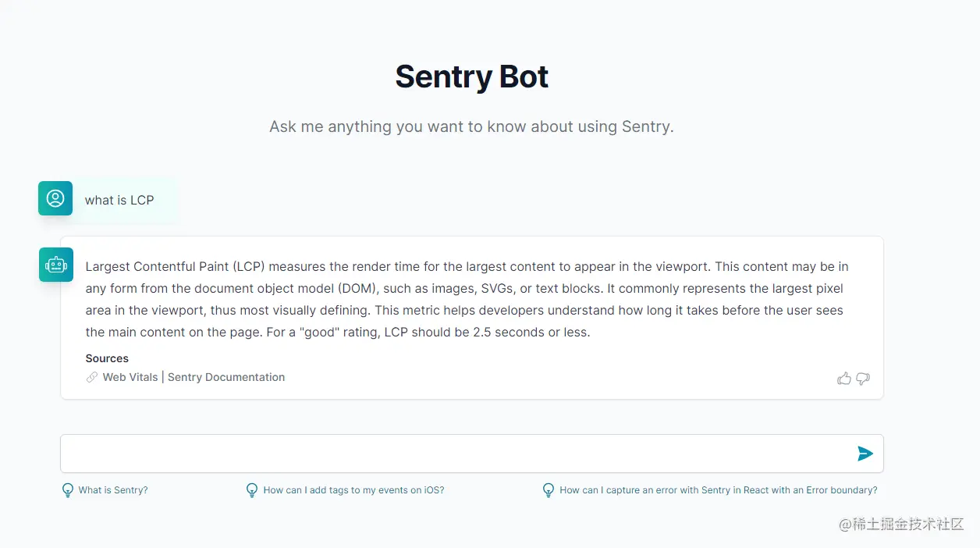This screenshot has width=980, height=548.
Task: Click the "Sources" heading in the answer
Action: click(107, 359)
